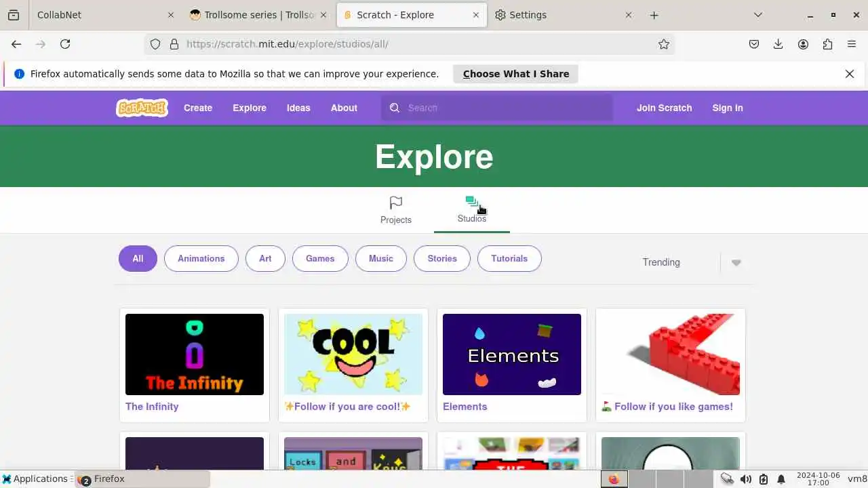The width and height of the screenshot is (868, 488).
Task: Close the Scratch - Explore tab
Action: (x=476, y=15)
